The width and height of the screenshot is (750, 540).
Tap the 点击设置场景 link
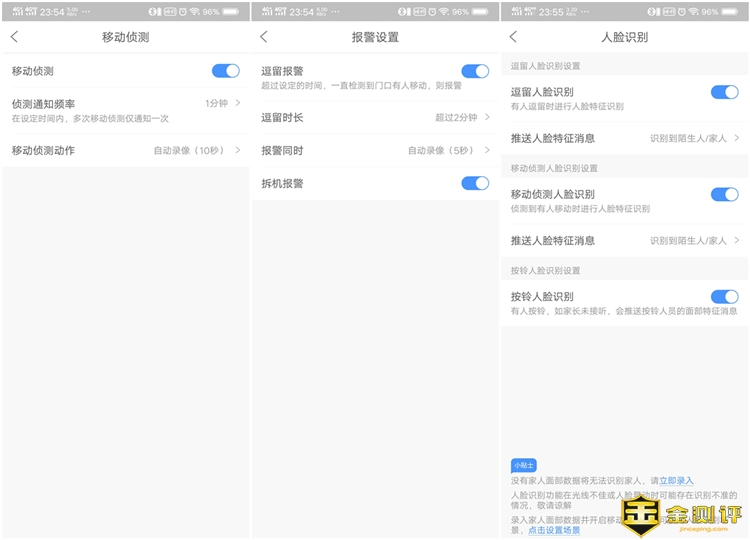[553, 530]
